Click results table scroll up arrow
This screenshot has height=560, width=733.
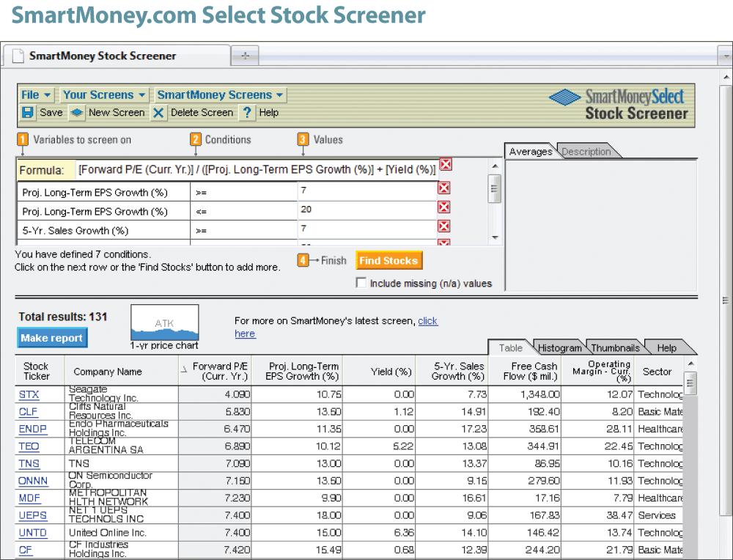click(x=690, y=364)
